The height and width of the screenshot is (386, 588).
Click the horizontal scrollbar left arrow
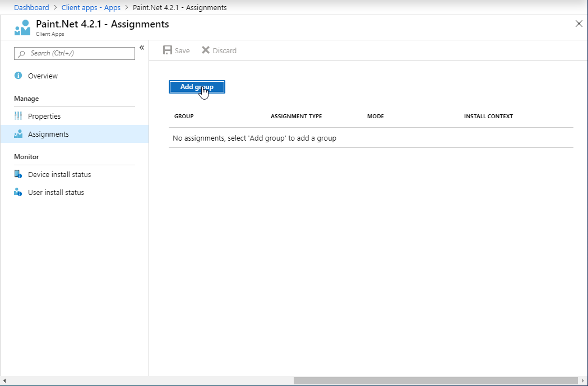5,381
